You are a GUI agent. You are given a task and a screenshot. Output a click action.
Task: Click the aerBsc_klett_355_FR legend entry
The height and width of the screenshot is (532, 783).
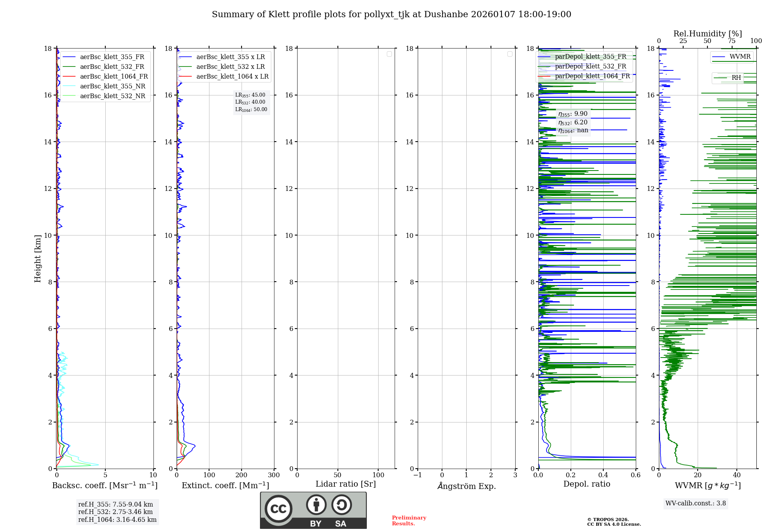point(112,57)
